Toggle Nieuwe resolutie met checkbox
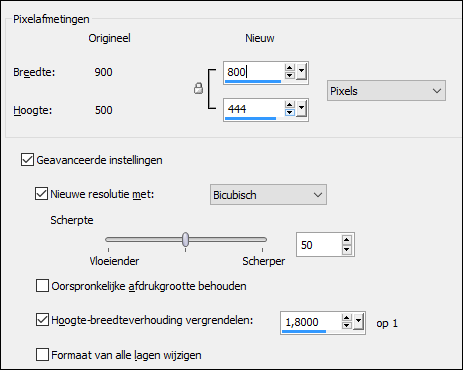 pyautogui.click(x=41, y=194)
